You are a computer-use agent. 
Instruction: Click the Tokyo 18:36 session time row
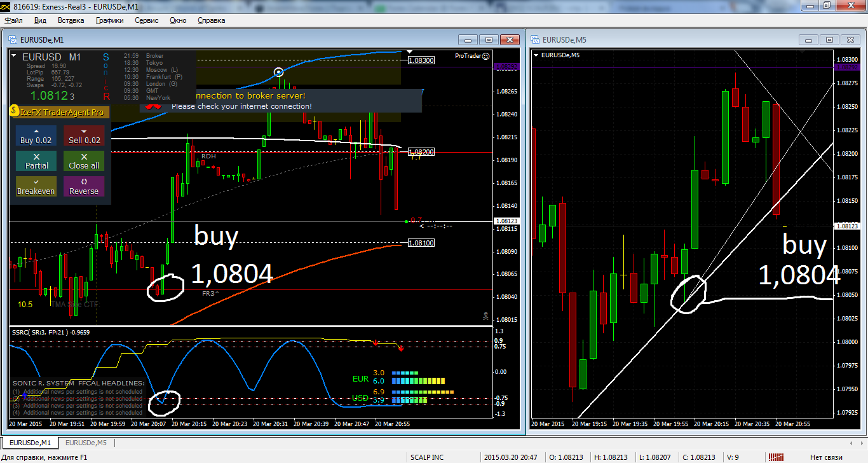(144, 63)
